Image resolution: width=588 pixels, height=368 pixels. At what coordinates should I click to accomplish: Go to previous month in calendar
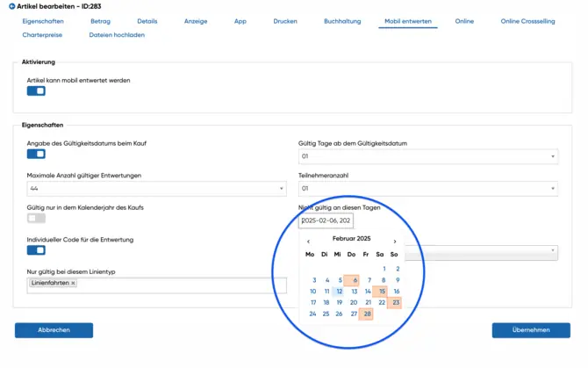coord(308,242)
